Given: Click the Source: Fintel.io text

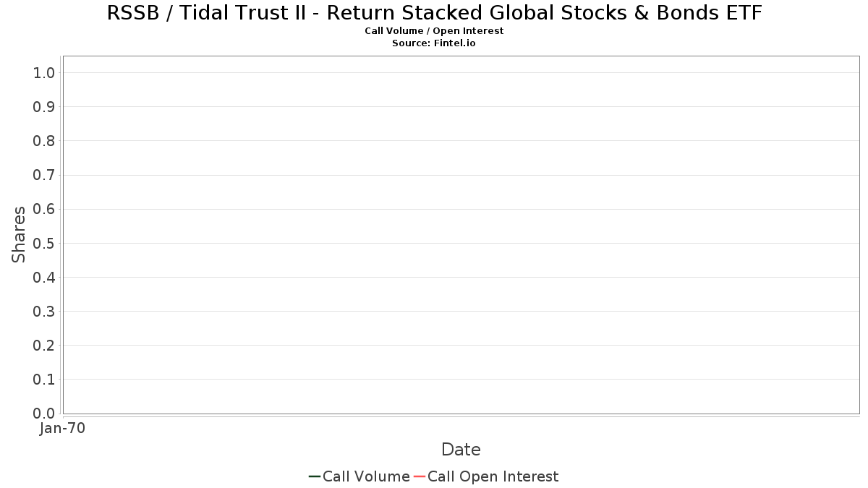Looking at the screenshot, I should 434,43.
